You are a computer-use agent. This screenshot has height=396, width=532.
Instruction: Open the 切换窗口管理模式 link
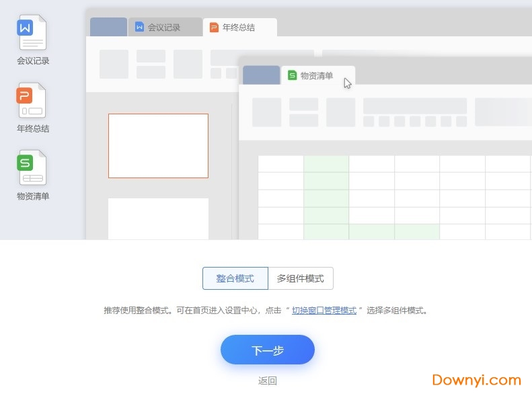click(324, 311)
